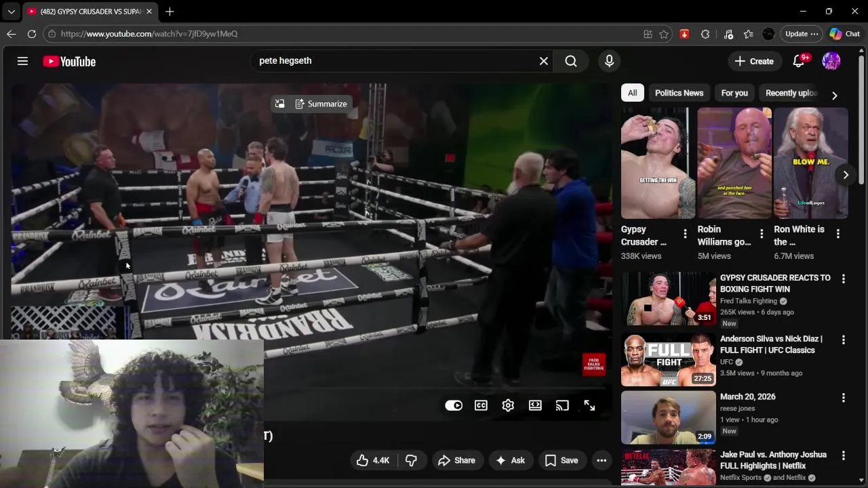The image size is (868, 488).
Task: Open the March 20, 2026 video
Action: [x=747, y=396]
